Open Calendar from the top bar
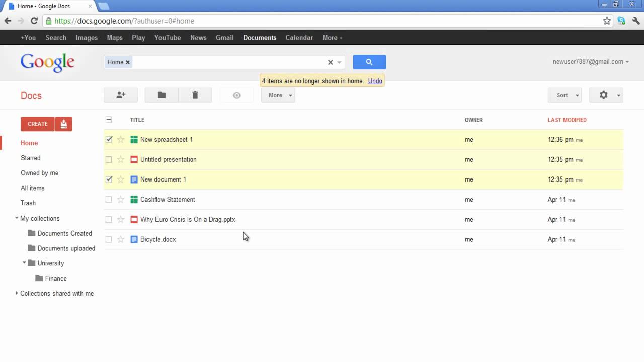Image resolution: width=644 pixels, height=362 pixels. (x=299, y=38)
